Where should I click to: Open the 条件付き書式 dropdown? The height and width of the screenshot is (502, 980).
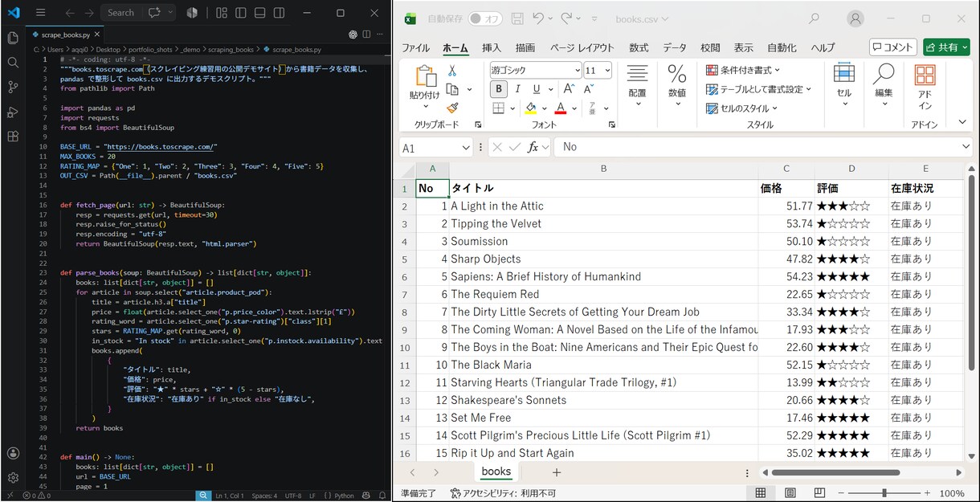tap(743, 71)
